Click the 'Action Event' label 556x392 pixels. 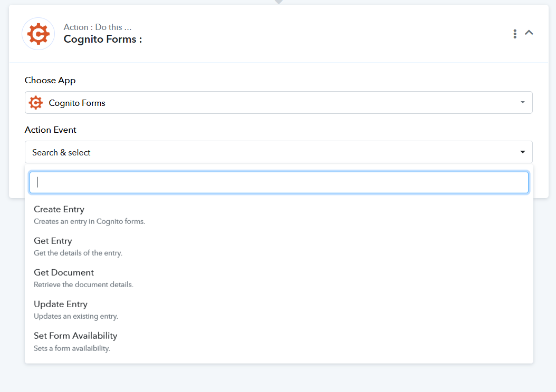[x=50, y=130]
